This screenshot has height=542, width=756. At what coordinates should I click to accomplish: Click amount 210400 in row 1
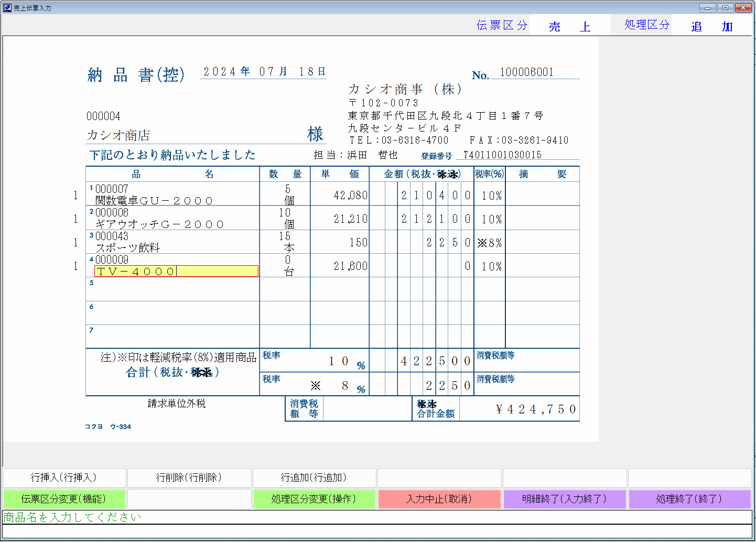click(x=436, y=196)
